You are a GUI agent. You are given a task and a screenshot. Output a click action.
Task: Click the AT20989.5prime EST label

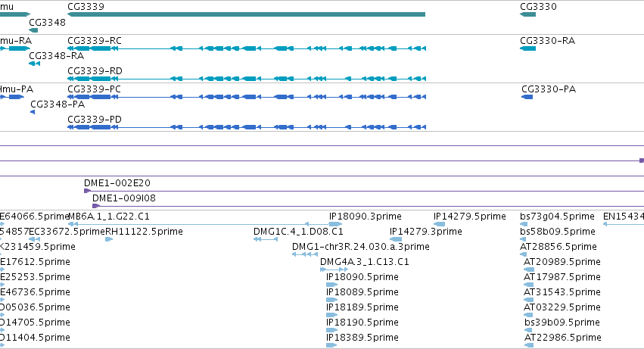tap(562, 262)
